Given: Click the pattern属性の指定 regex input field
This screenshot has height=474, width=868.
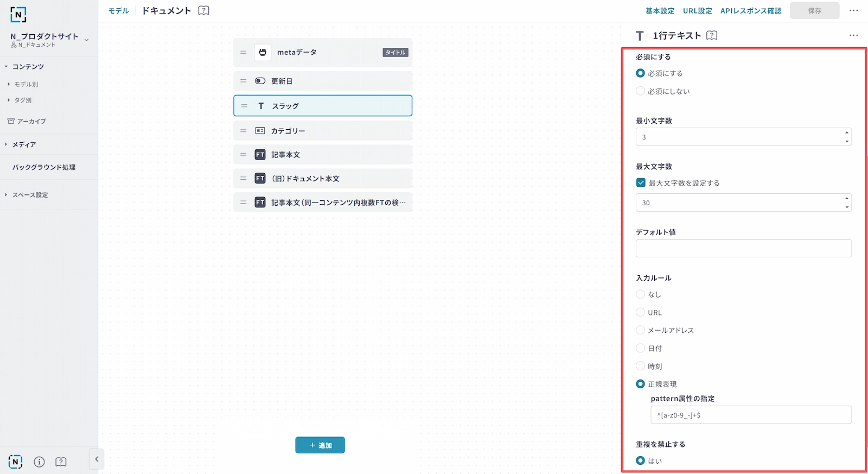Looking at the screenshot, I should [x=751, y=415].
